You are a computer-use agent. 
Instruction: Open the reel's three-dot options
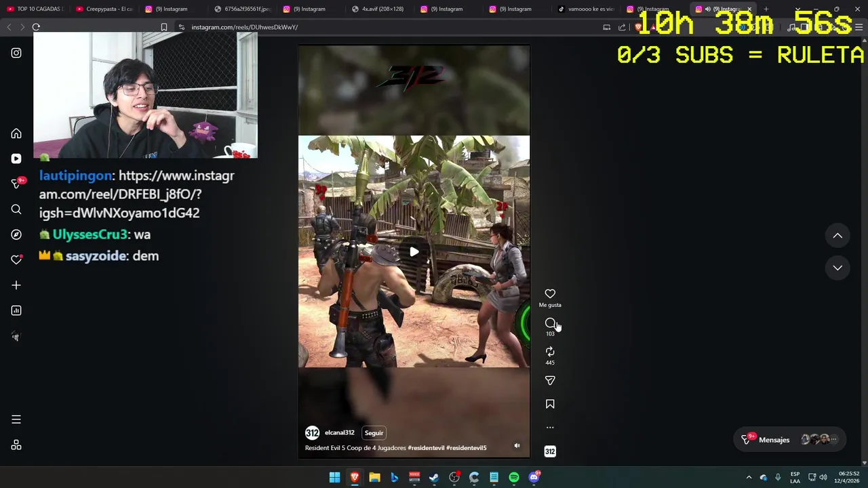pos(550,428)
